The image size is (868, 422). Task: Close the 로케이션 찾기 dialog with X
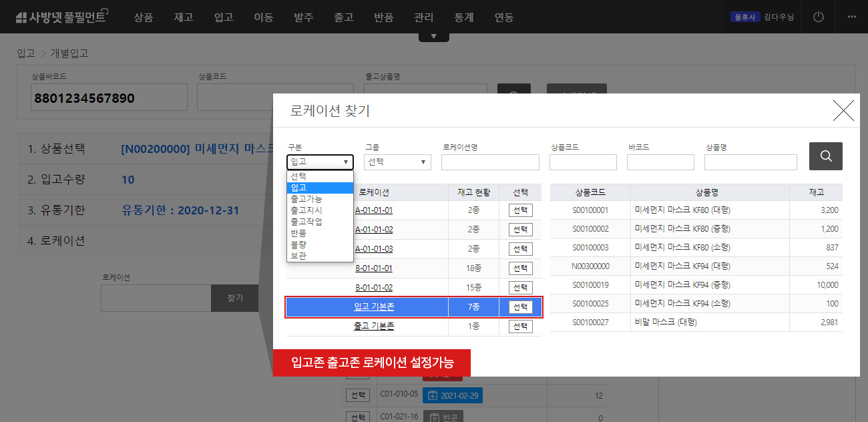(x=843, y=111)
